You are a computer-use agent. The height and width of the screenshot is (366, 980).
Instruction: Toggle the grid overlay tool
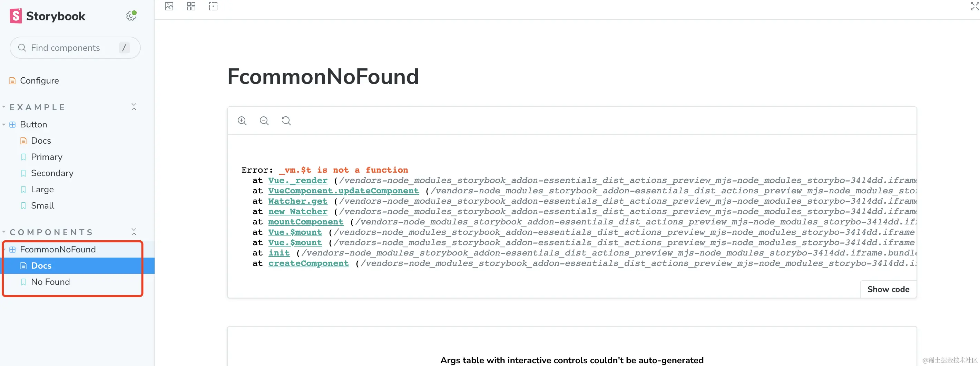191,6
